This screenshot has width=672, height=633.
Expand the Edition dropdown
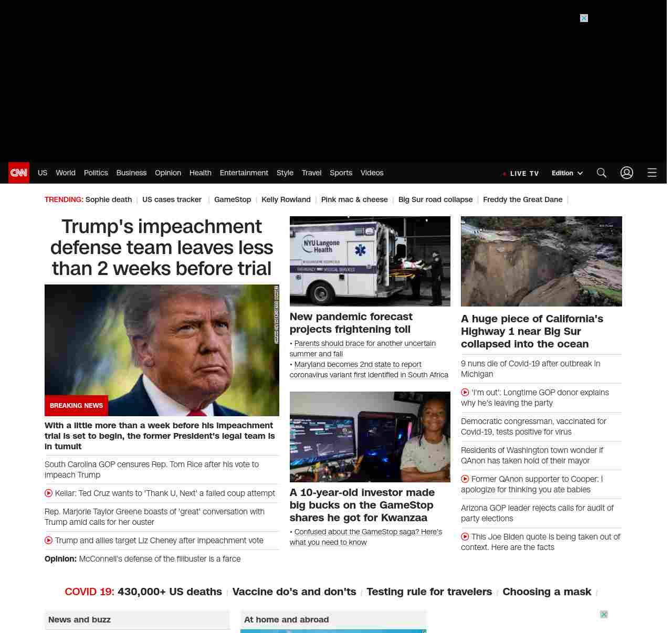(x=567, y=173)
